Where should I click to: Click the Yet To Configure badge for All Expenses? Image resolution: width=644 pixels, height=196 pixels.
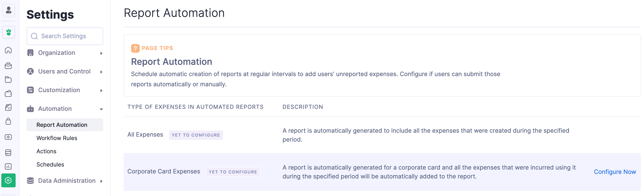[x=196, y=135]
